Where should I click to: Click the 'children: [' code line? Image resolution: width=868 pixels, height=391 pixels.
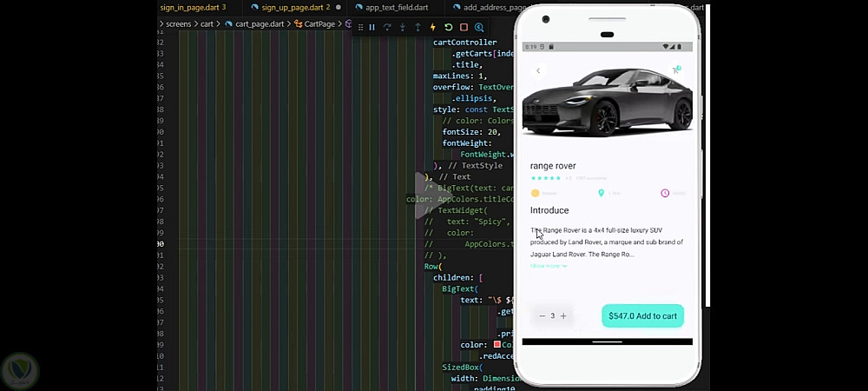[x=457, y=277]
